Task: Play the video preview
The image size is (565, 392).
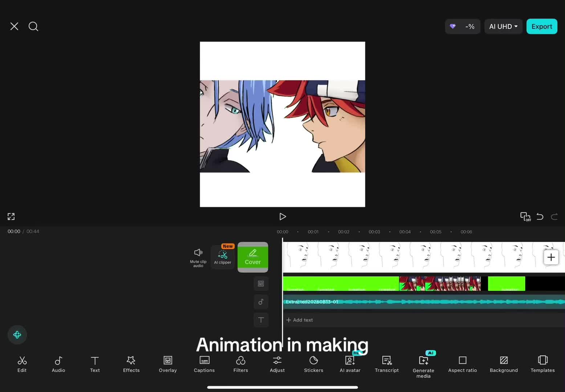Action: (x=282, y=217)
